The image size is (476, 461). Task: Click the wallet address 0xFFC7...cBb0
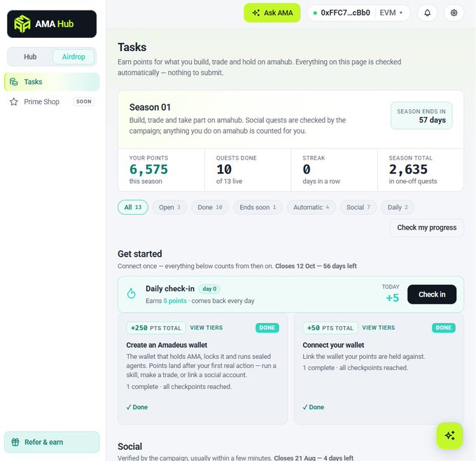(345, 13)
